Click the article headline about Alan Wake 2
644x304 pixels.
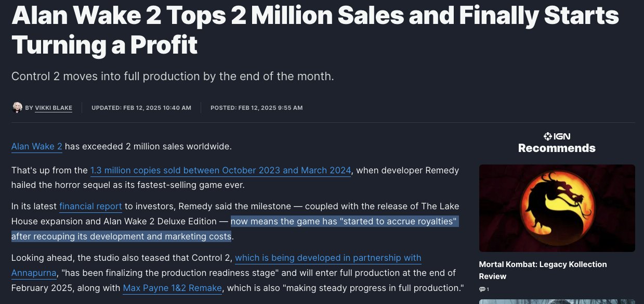314,30
